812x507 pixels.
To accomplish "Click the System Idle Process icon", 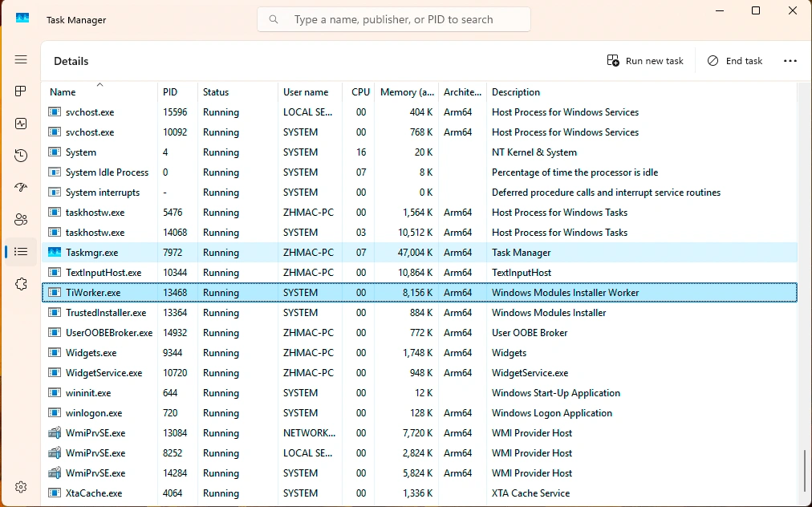I will pyautogui.click(x=55, y=172).
